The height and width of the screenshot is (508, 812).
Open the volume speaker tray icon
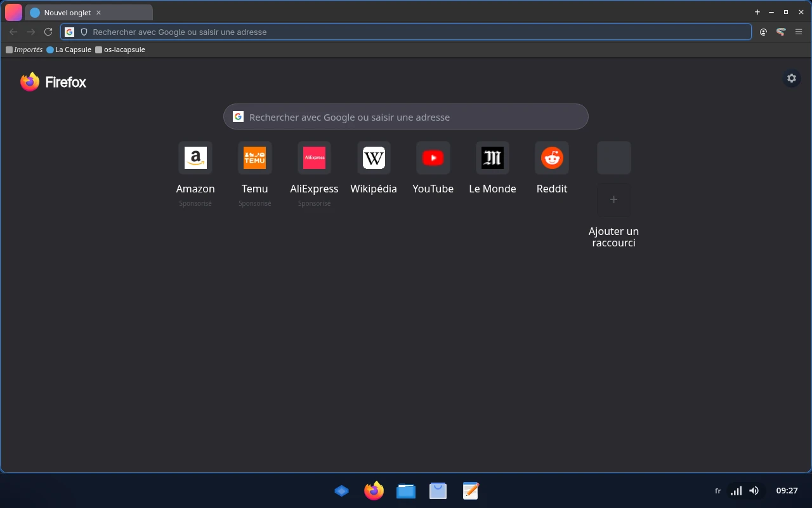tap(754, 491)
